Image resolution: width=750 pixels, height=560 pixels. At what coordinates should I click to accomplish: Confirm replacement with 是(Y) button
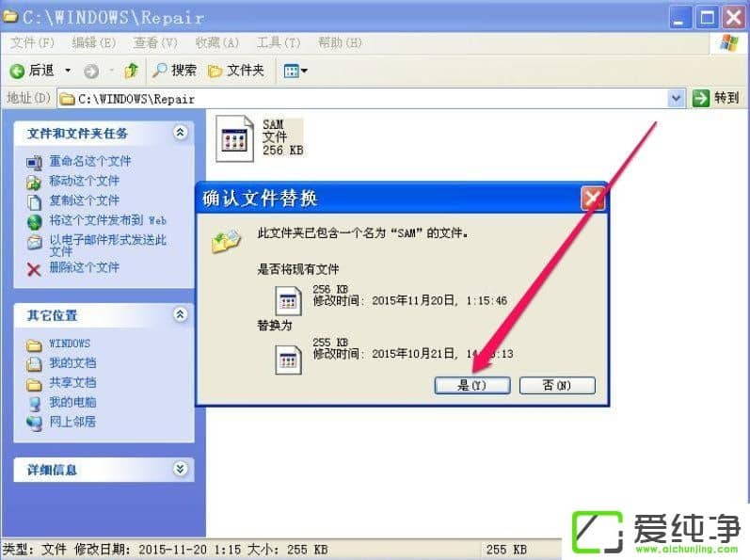tap(472, 385)
